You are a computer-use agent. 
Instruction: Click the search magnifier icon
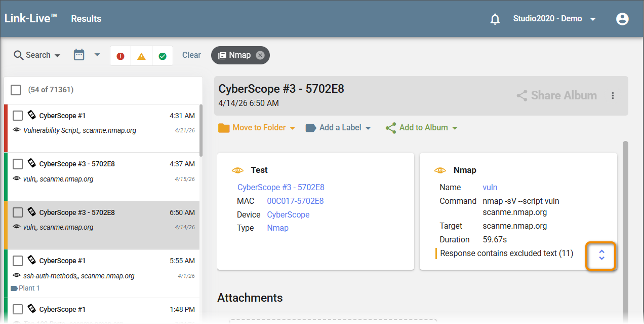(x=19, y=55)
